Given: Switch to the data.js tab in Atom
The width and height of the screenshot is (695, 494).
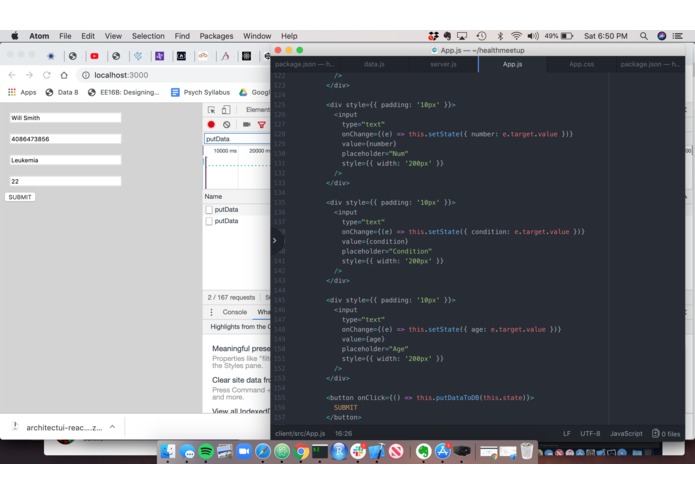Looking at the screenshot, I should click(374, 64).
